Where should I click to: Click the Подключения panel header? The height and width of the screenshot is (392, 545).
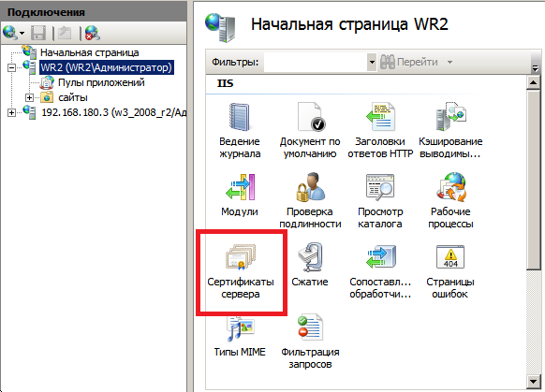point(94,12)
